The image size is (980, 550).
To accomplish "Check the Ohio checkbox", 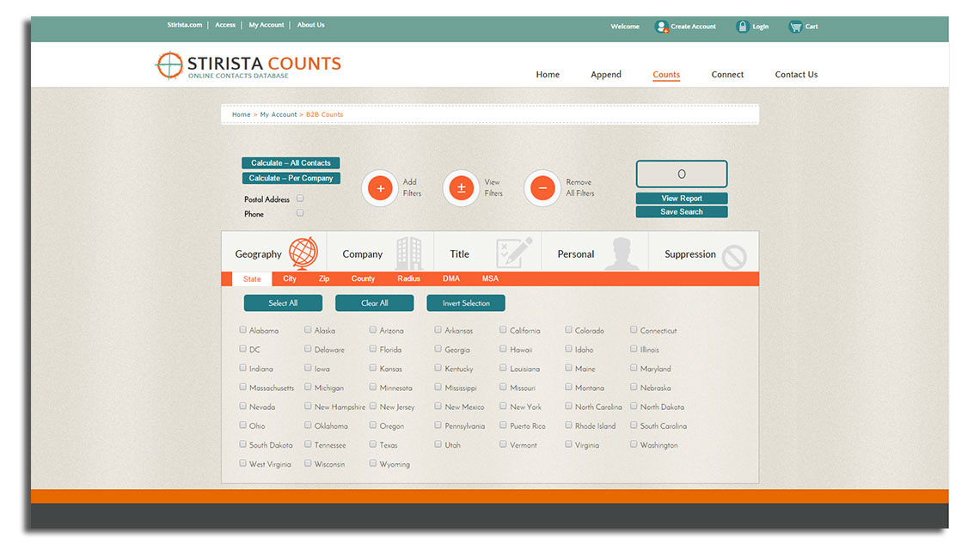I will coord(242,425).
